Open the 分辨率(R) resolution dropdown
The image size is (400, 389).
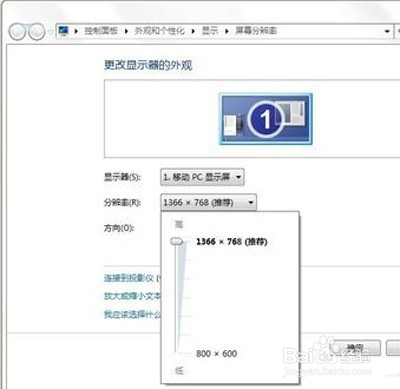point(208,202)
